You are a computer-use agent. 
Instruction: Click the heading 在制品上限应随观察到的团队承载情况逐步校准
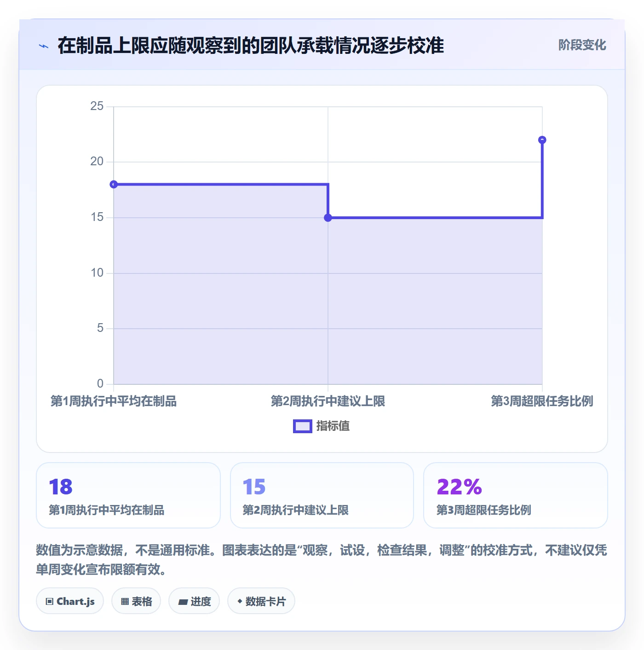tap(251, 46)
